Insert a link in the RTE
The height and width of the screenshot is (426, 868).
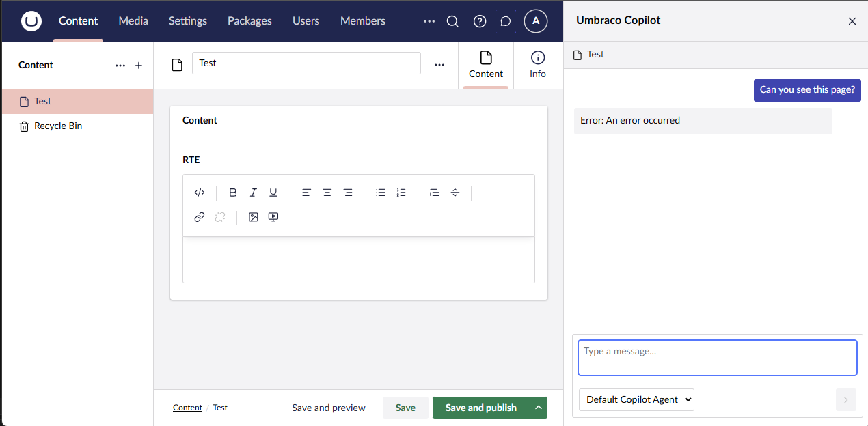point(200,217)
